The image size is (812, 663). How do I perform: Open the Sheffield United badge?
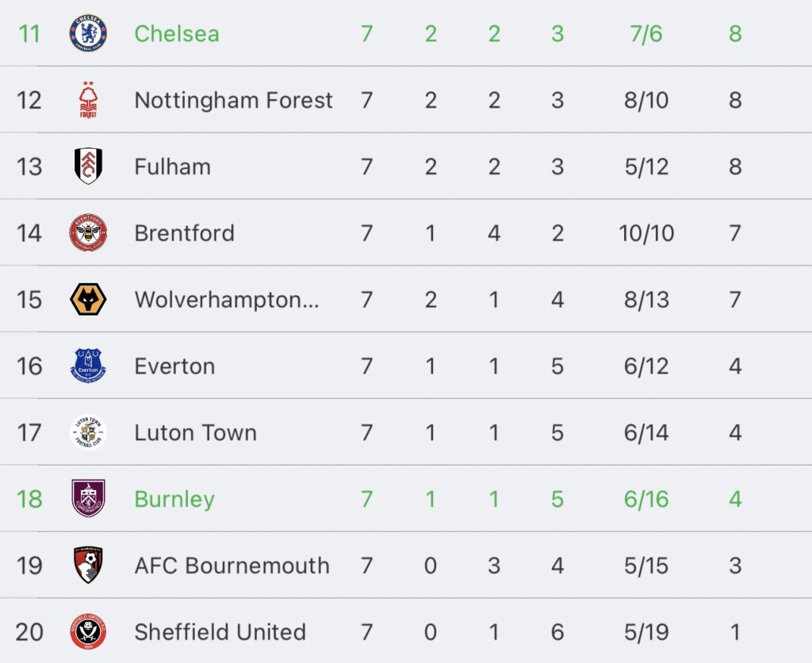tap(88, 631)
